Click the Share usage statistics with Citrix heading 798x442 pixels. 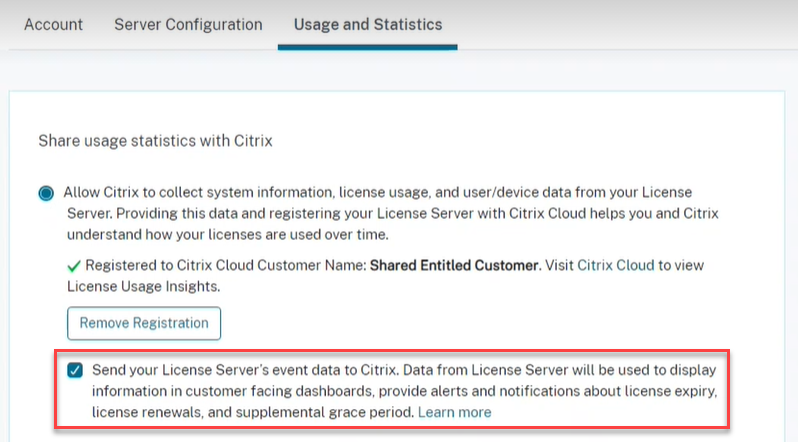[x=155, y=141]
